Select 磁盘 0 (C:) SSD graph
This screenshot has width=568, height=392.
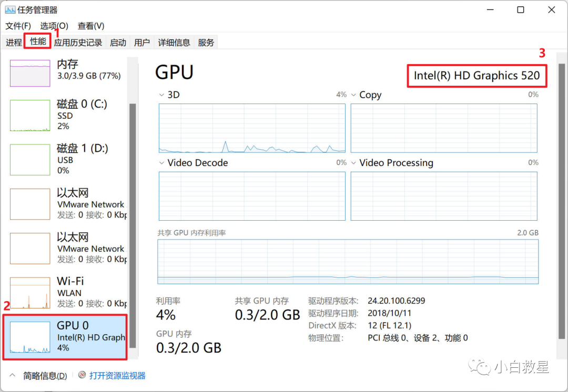pos(30,115)
